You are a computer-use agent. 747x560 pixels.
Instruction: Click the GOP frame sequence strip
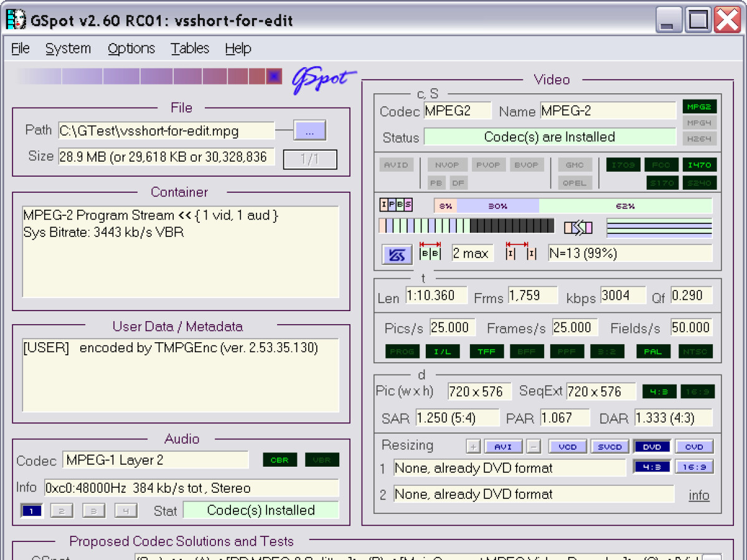[x=466, y=226]
